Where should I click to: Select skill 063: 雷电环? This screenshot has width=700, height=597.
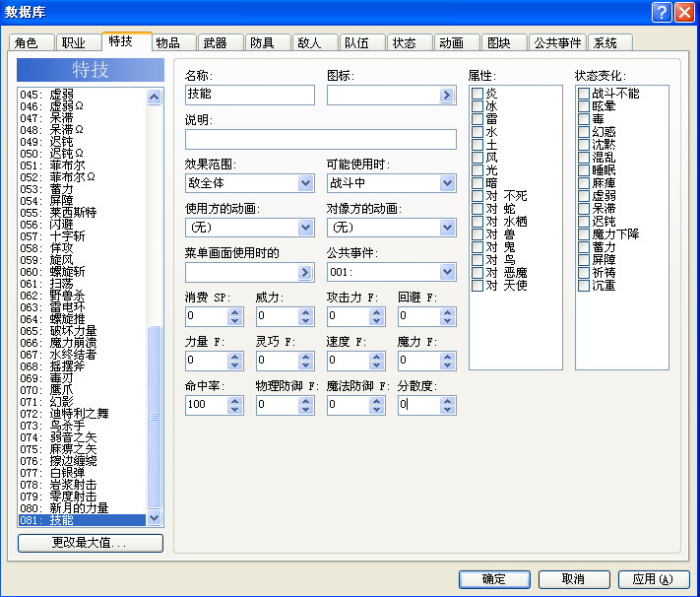pyautogui.click(x=82, y=307)
